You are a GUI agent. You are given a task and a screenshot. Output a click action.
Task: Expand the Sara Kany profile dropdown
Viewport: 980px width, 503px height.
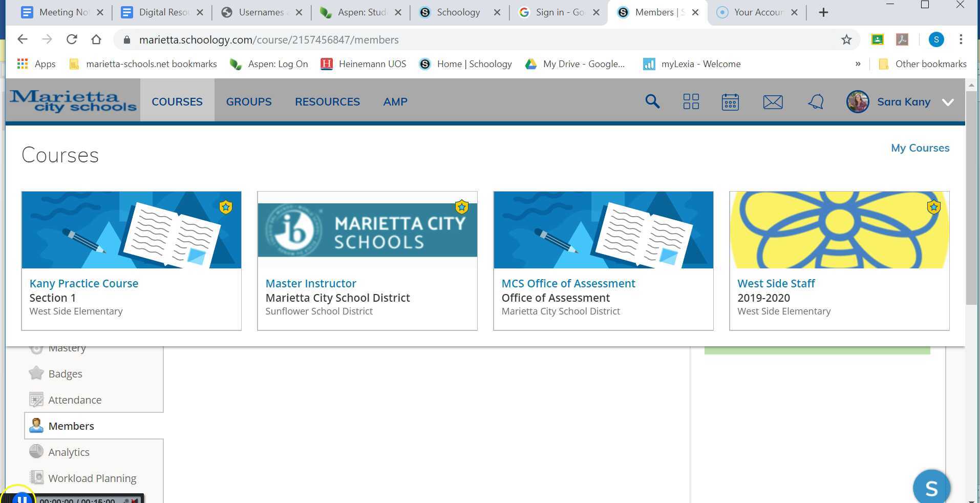[x=948, y=102]
